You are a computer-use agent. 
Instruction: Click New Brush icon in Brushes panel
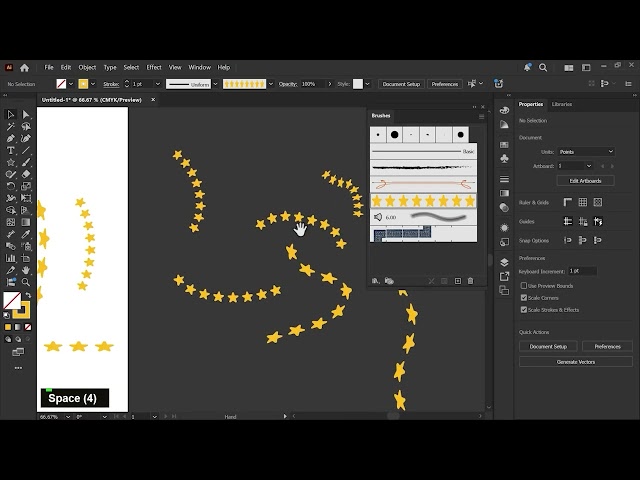[458, 281]
